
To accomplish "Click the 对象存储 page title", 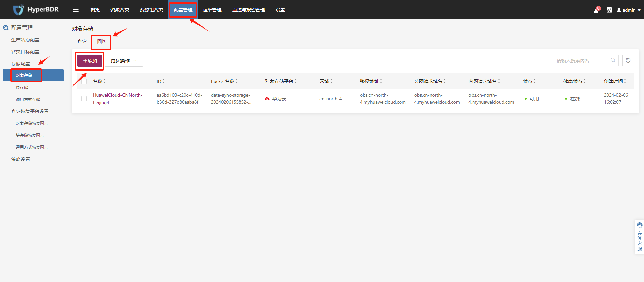I will 83,29.
